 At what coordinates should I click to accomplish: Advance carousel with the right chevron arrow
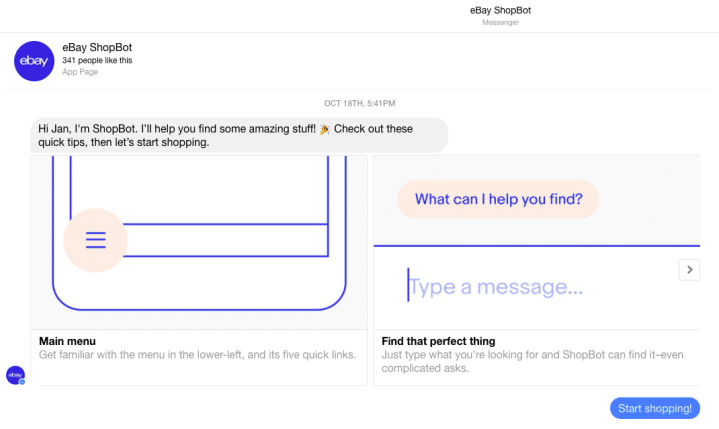click(x=689, y=270)
